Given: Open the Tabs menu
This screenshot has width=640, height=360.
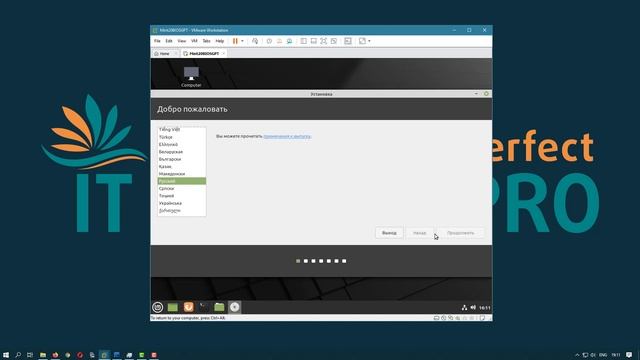Looking at the screenshot, I should pyautogui.click(x=207, y=41).
